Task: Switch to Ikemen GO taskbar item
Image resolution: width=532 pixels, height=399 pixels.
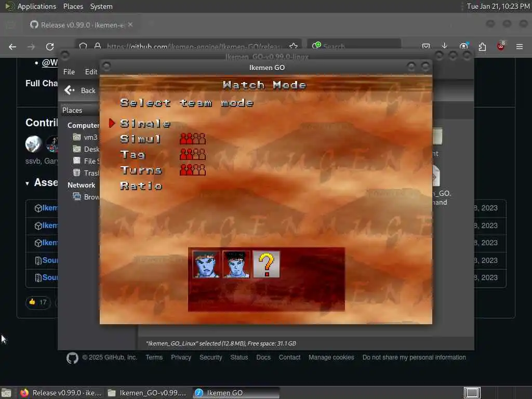Action: pyautogui.click(x=236, y=393)
